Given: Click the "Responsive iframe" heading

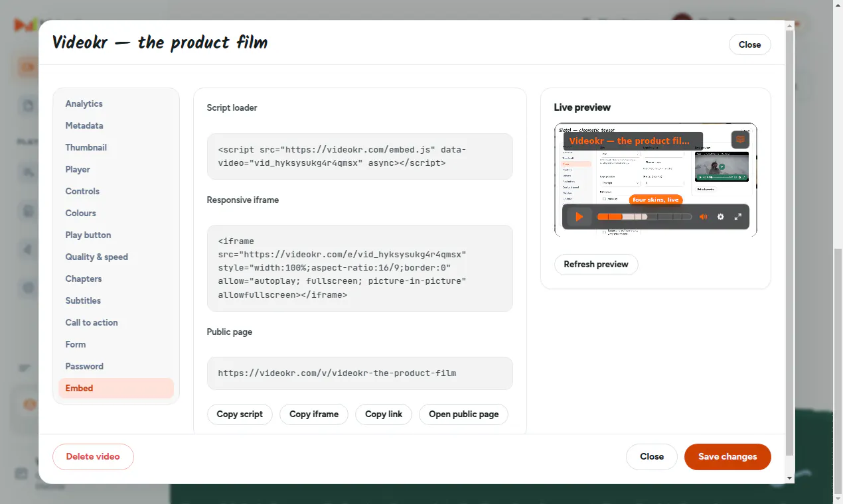Looking at the screenshot, I should coord(242,200).
